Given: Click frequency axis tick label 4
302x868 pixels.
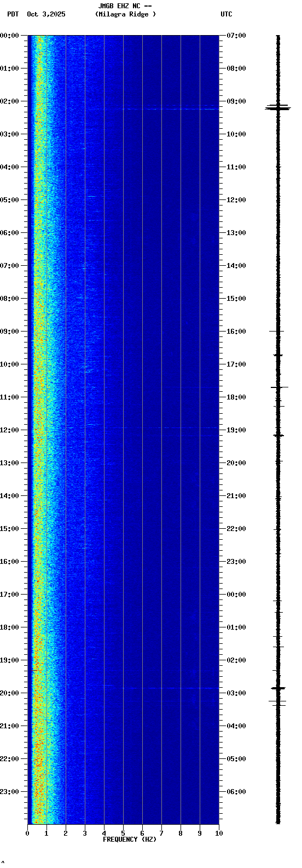Looking at the screenshot, I should [x=104, y=833].
